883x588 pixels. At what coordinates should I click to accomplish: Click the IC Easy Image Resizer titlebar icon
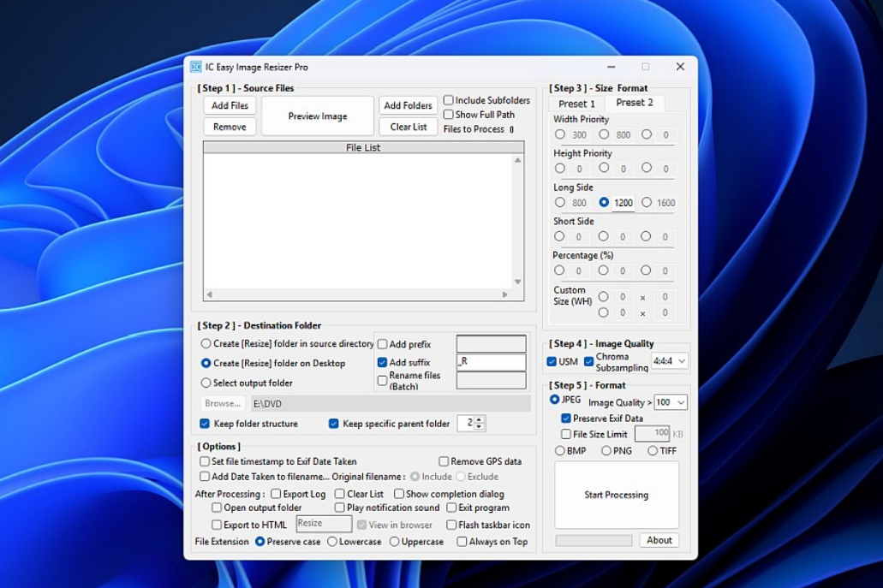(x=197, y=66)
